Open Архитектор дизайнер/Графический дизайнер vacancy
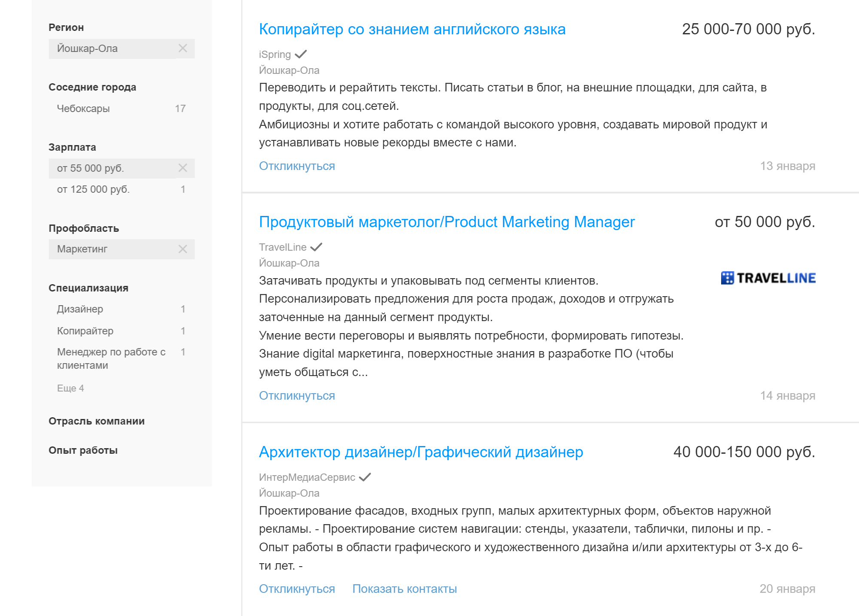859x616 pixels. (x=421, y=452)
